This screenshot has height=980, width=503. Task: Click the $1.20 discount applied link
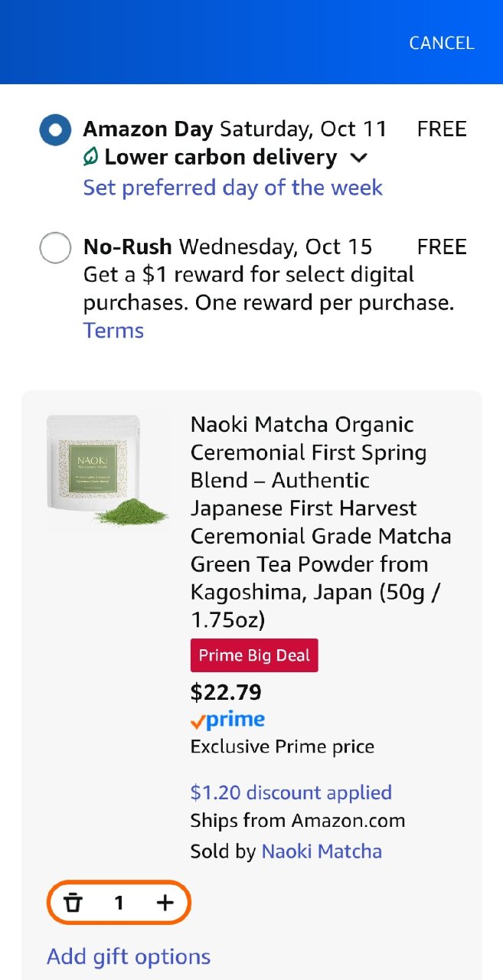pyautogui.click(x=291, y=792)
